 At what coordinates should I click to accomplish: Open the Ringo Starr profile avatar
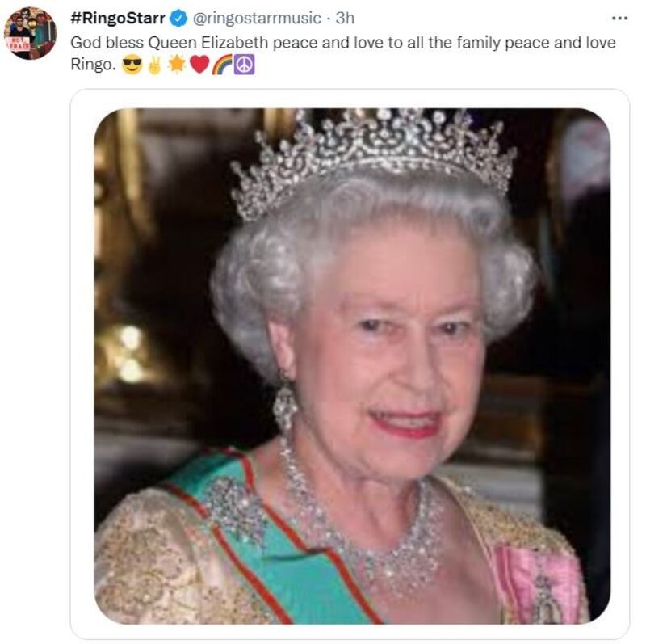point(30,33)
